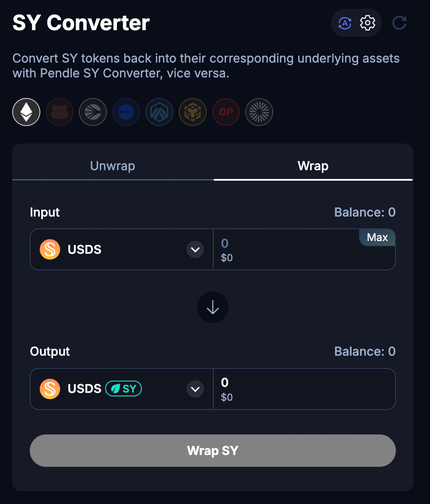The height and width of the screenshot is (504, 430).
Task: Choose the Sonic network icon
Action: 93,112
